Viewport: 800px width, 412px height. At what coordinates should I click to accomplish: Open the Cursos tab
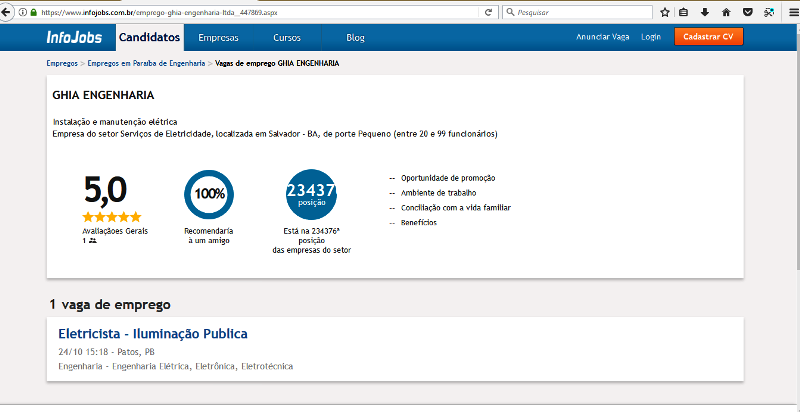[287, 38]
